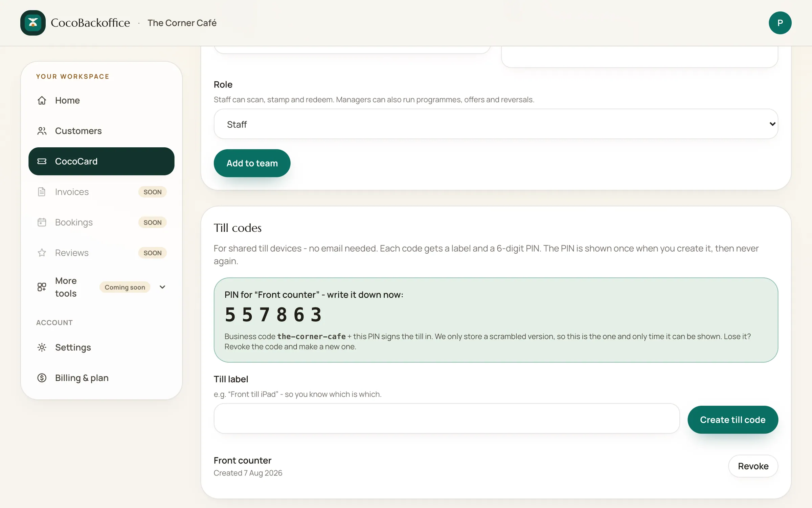
Task: Click the Till codes heading
Action: pyautogui.click(x=238, y=228)
